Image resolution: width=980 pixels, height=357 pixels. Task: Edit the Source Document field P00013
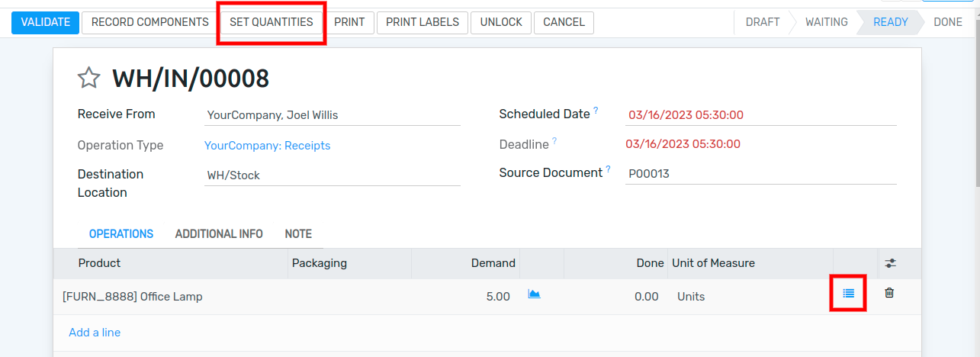(x=761, y=173)
